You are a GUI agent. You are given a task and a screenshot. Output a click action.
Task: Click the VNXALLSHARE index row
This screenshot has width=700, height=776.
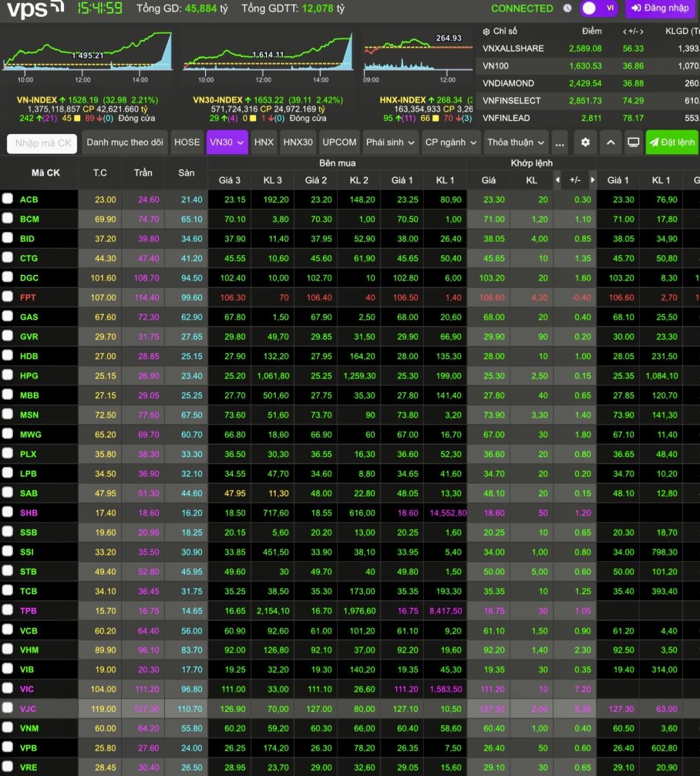click(588, 48)
